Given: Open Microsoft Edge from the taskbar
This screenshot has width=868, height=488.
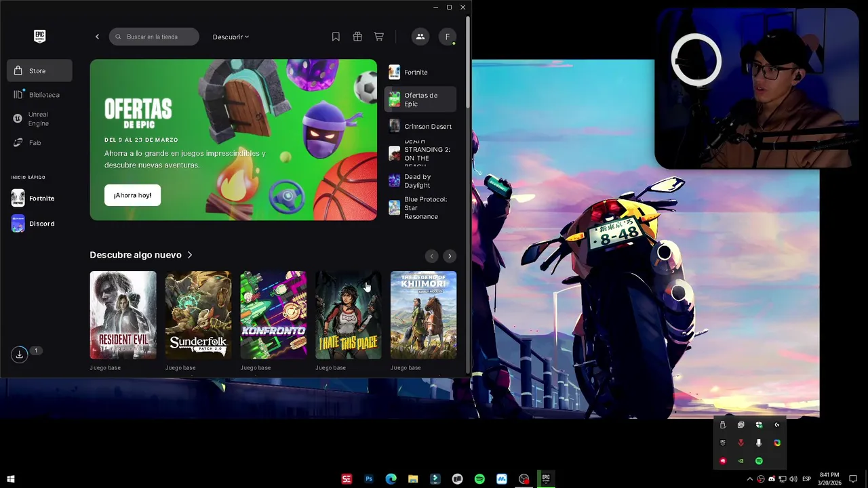Looking at the screenshot, I should pyautogui.click(x=391, y=479).
